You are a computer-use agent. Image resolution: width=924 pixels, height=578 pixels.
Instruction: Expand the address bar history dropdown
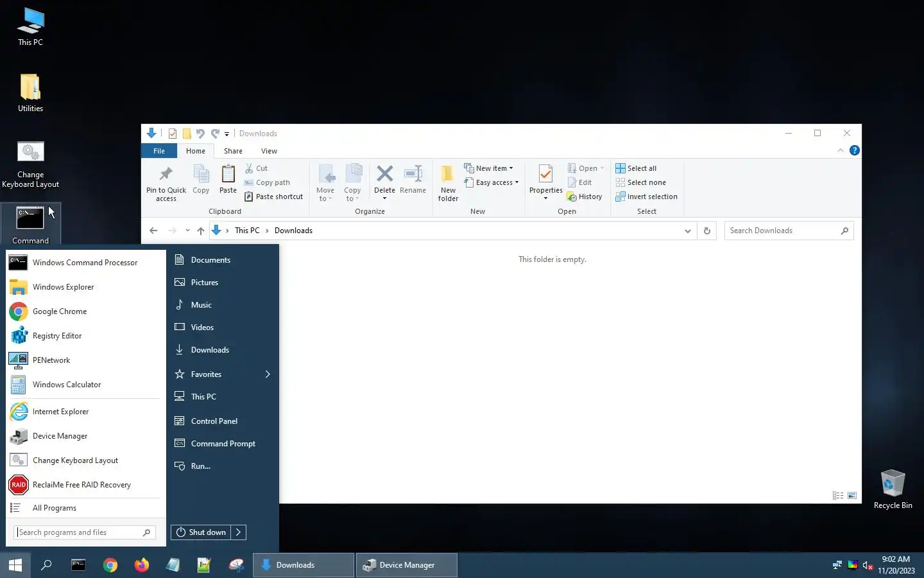pyautogui.click(x=688, y=231)
